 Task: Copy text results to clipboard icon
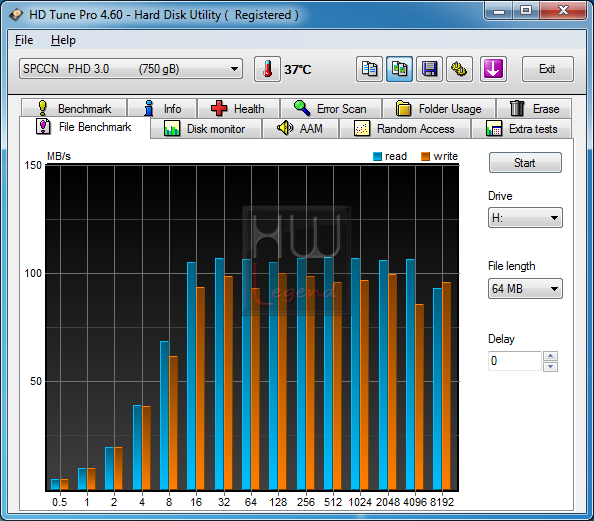coord(369,69)
